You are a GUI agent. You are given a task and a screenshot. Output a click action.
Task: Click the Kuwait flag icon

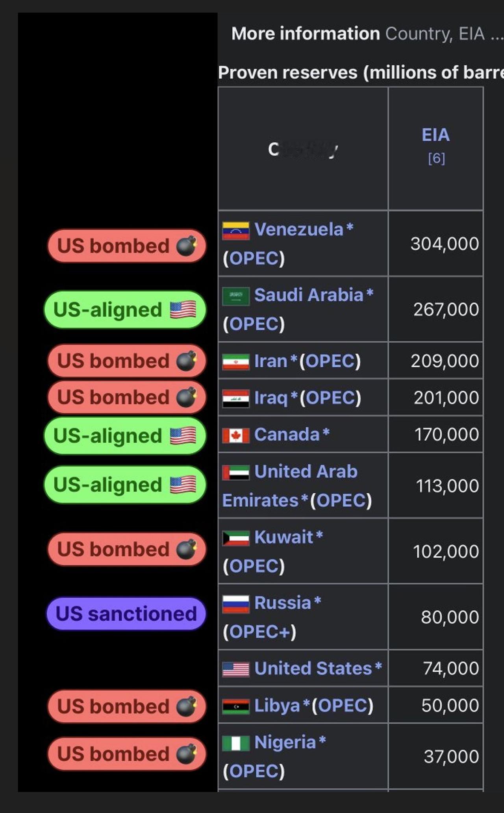pos(235,538)
